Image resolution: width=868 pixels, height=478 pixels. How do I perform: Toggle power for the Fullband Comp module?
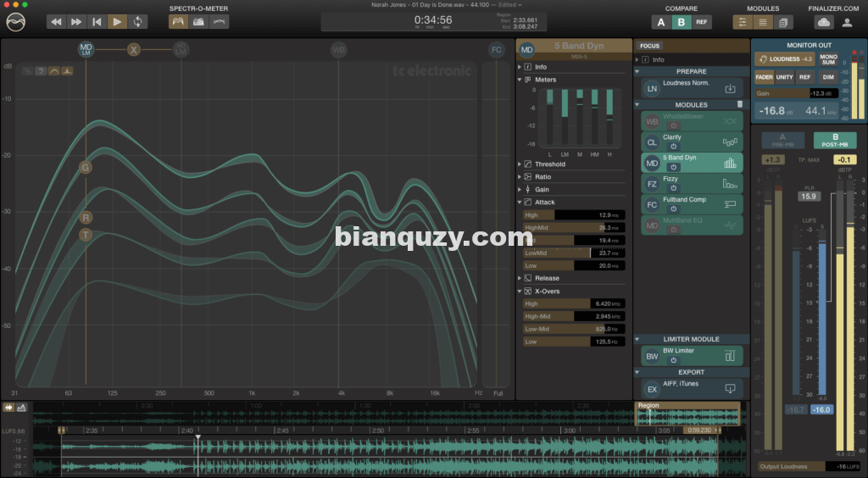(x=674, y=209)
